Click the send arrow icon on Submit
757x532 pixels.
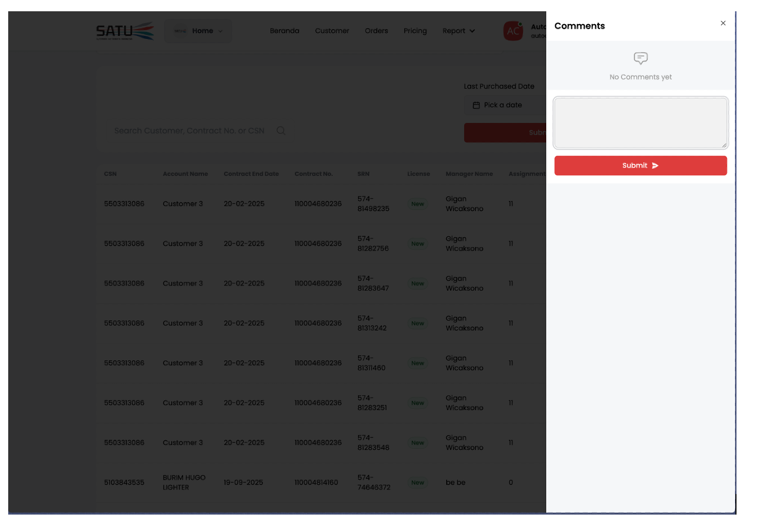(x=655, y=166)
